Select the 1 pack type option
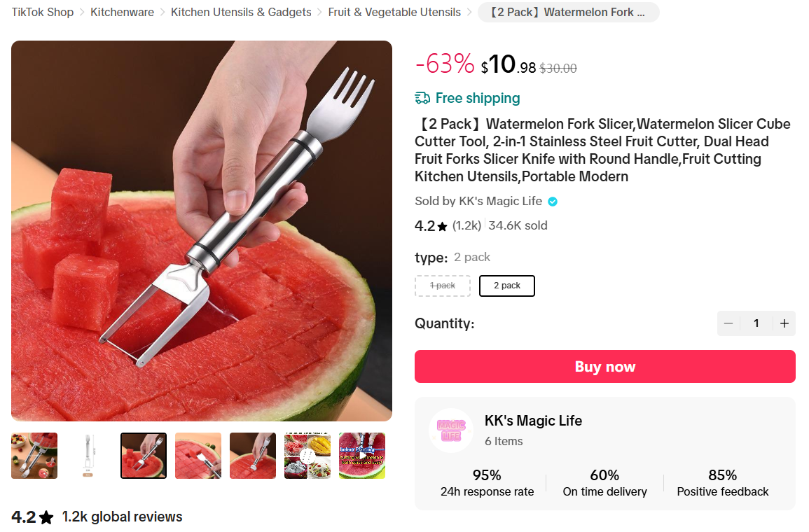809x532 pixels. [x=443, y=286]
